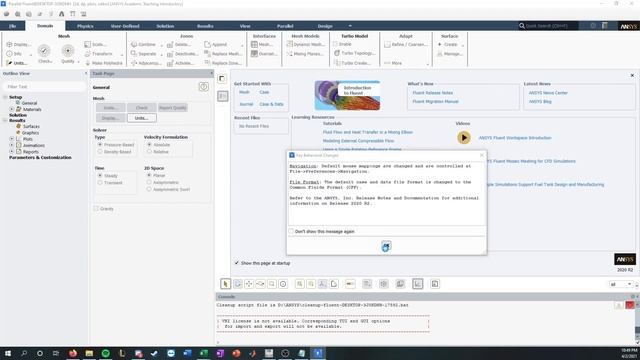The width and height of the screenshot is (640, 360).
Task: Select Pressure-Based solver type
Action: [x=100, y=145]
